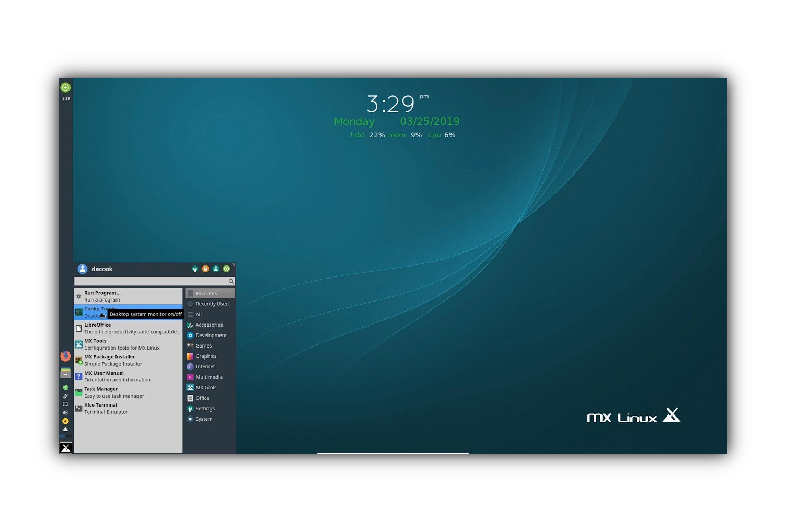Open MX Package Installer

128,361
